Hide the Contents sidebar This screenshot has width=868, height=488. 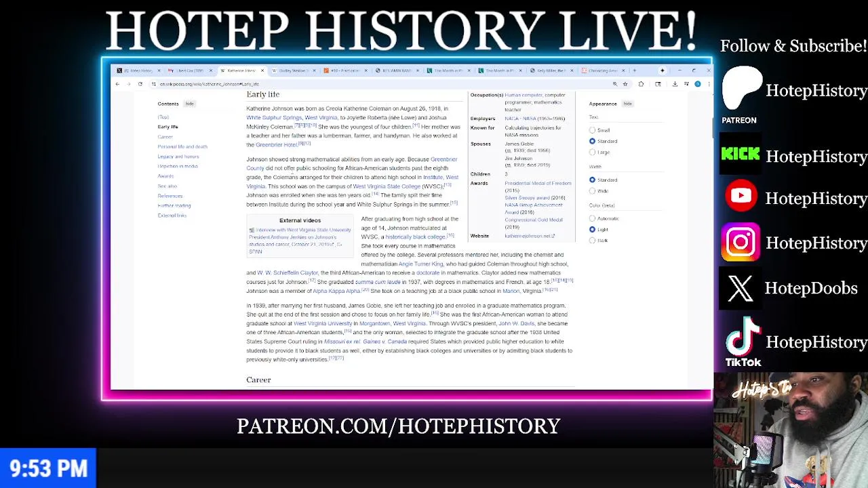pos(190,104)
